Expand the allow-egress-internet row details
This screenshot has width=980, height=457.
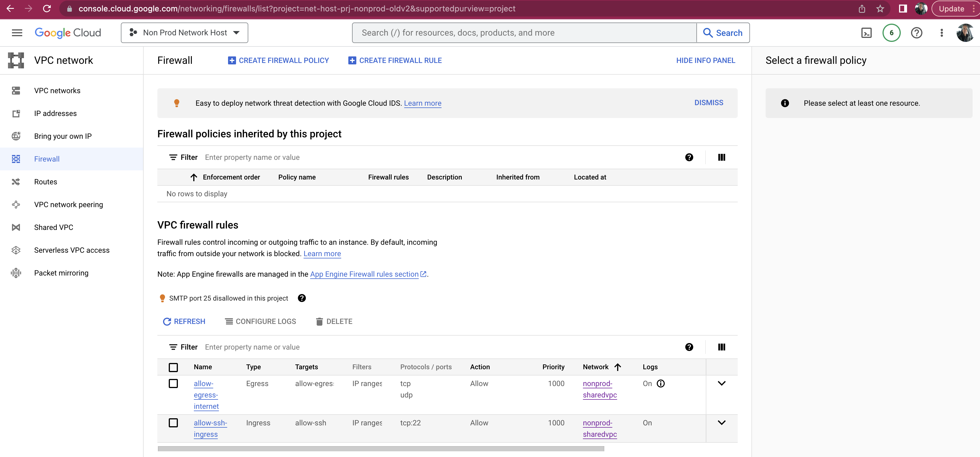[721, 383]
